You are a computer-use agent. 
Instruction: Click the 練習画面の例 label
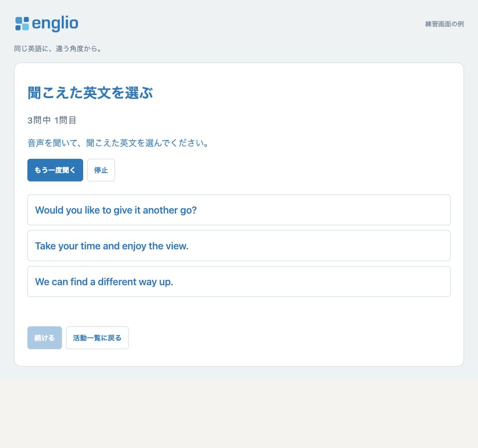coord(445,24)
